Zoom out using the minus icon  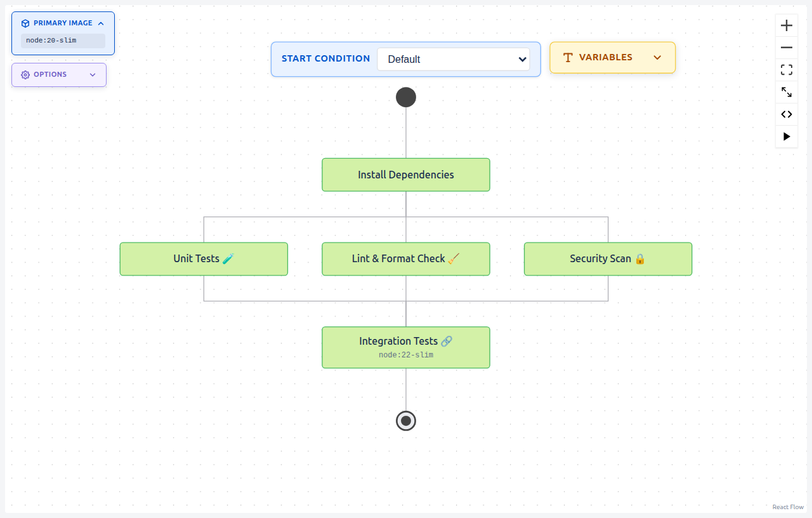pos(786,48)
